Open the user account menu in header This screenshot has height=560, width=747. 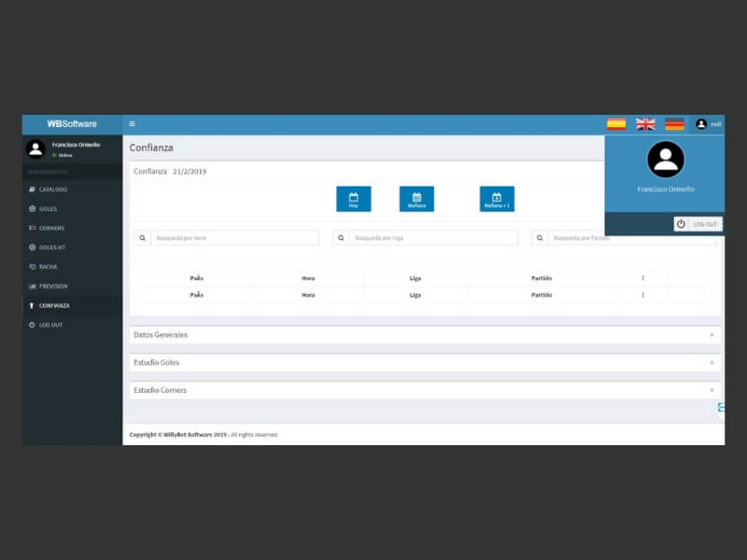point(708,124)
